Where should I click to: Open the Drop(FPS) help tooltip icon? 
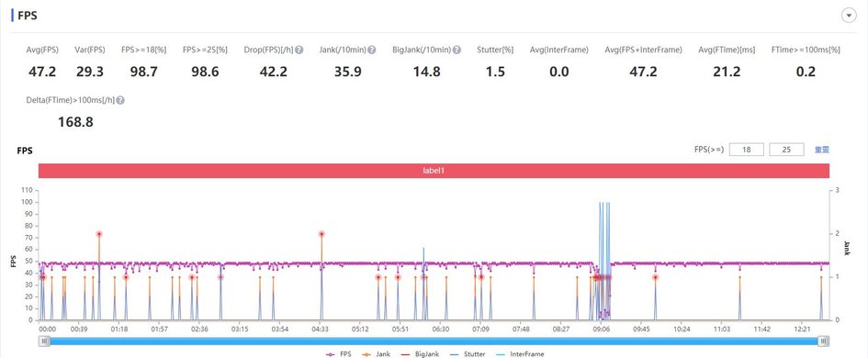[299, 50]
